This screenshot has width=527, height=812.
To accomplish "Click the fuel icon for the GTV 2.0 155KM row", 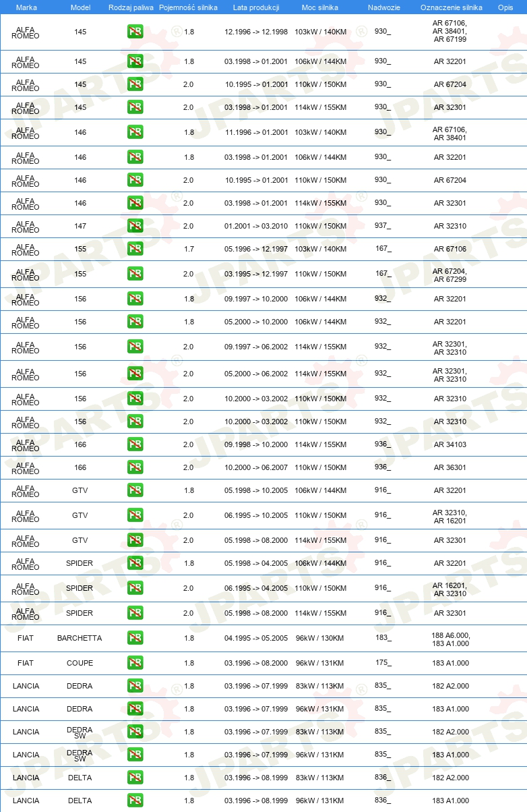I will tap(135, 540).
